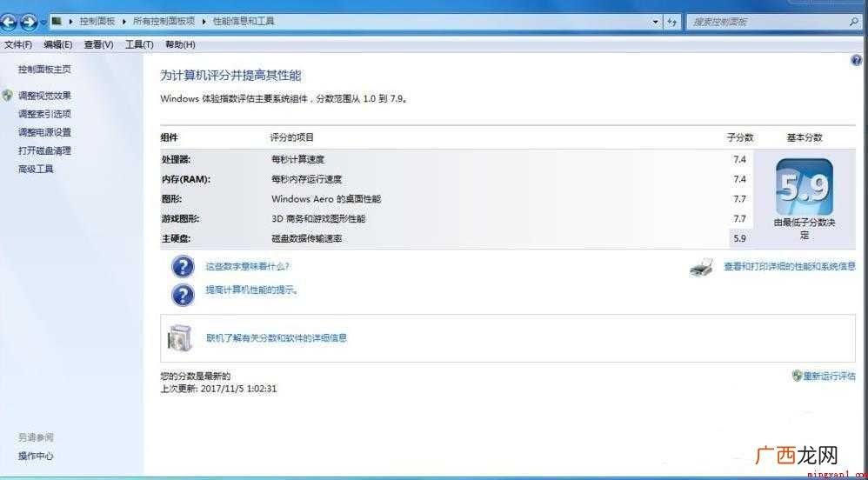Open 打开磁盘清理 link

point(44,150)
